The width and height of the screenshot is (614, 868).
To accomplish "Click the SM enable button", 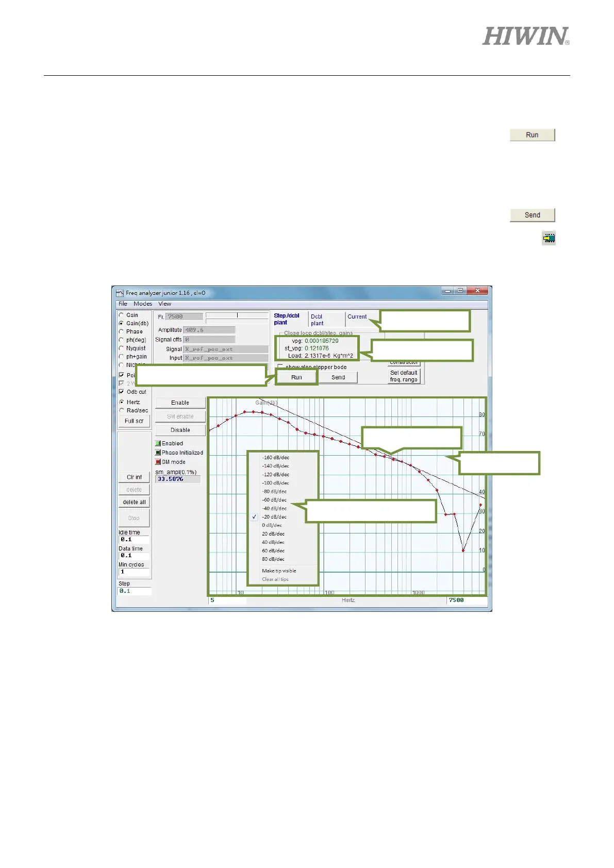I will (180, 416).
